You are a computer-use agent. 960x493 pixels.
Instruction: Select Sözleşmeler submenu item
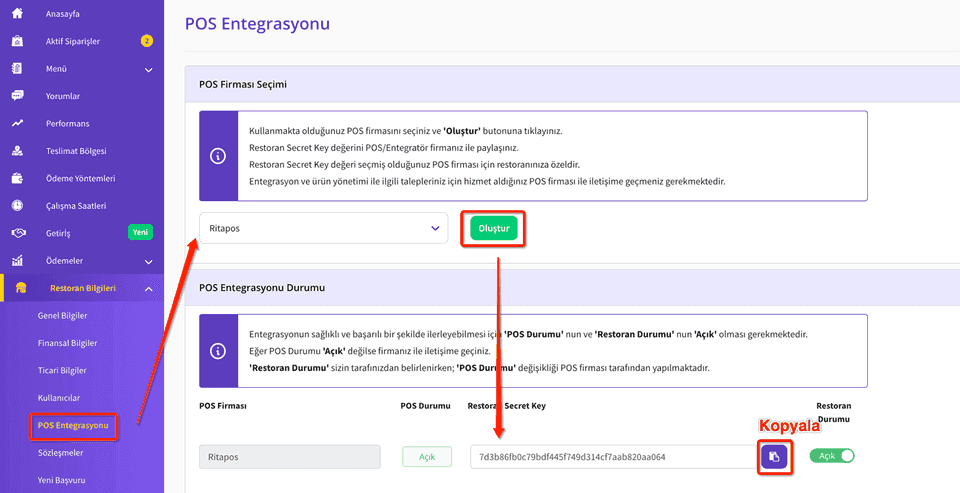click(x=61, y=453)
